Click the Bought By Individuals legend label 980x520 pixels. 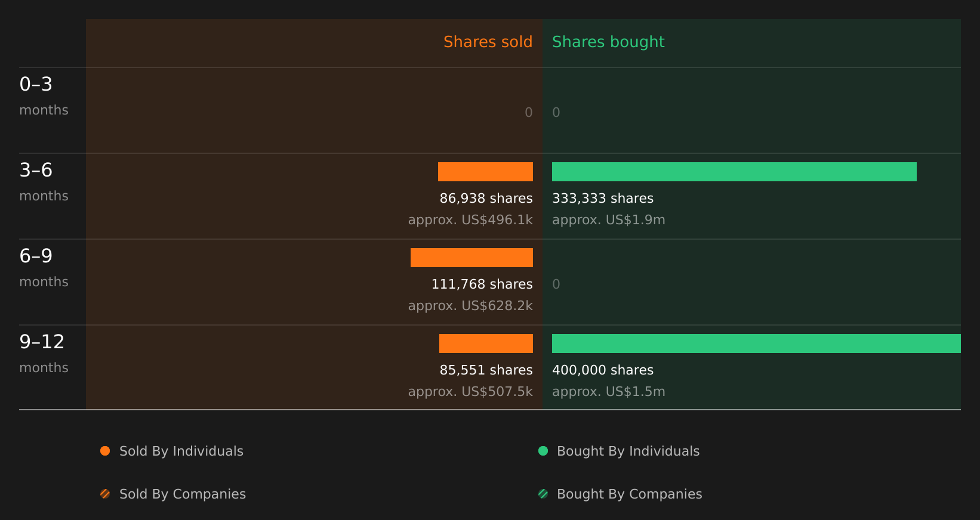point(628,451)
